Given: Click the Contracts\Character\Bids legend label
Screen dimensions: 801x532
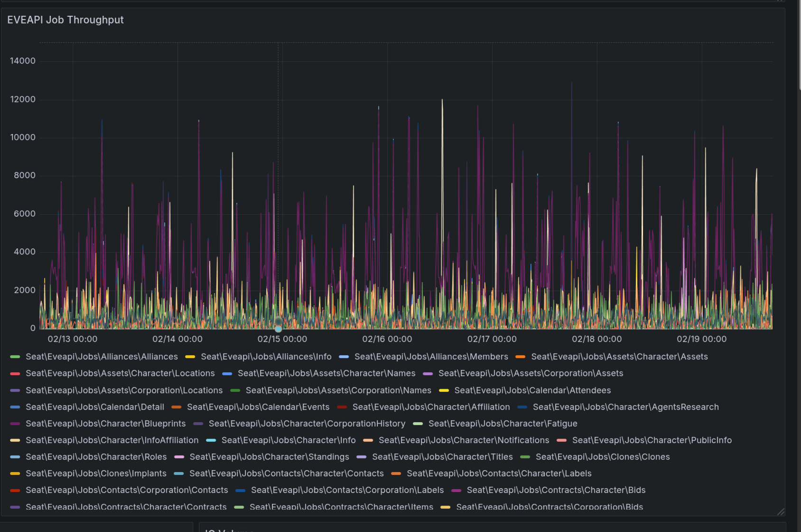Looking at the screenshot, I should pos(556,490).
